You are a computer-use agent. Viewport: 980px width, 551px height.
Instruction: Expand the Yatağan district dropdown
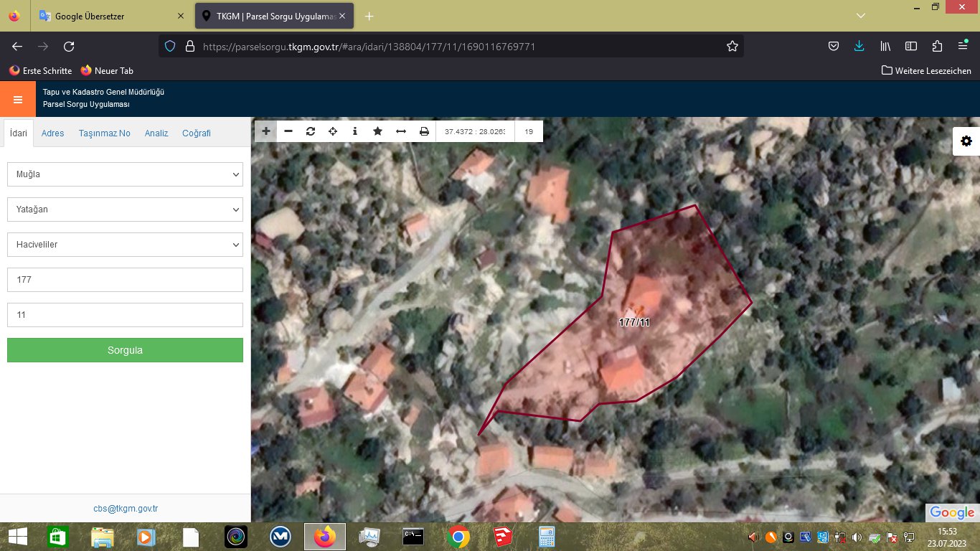[125, 209]
